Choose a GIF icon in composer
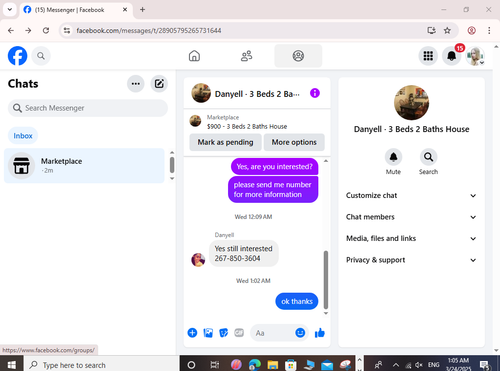The width and height of the screenshot is (500, 371). pyautogui.click(x=239, y=333)
